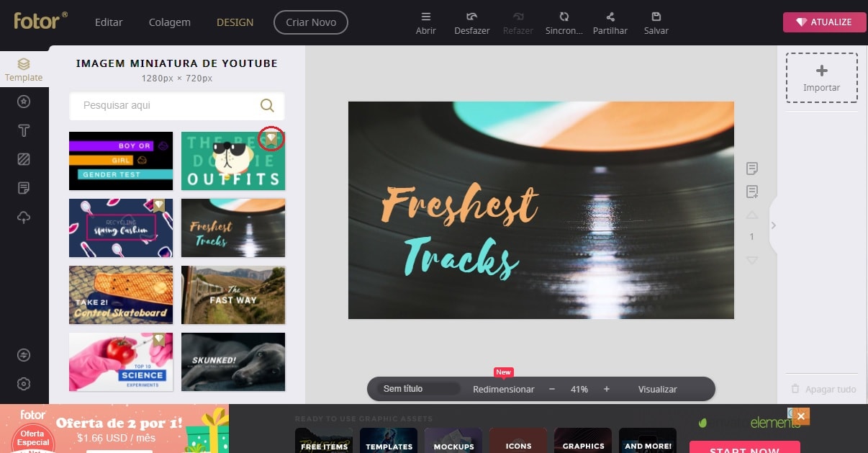Image resolution: width=868 pixels, height=453 pixels.
Task: Click the START NOW ad button
Action: pyautogui.click(x=745, y=447)
